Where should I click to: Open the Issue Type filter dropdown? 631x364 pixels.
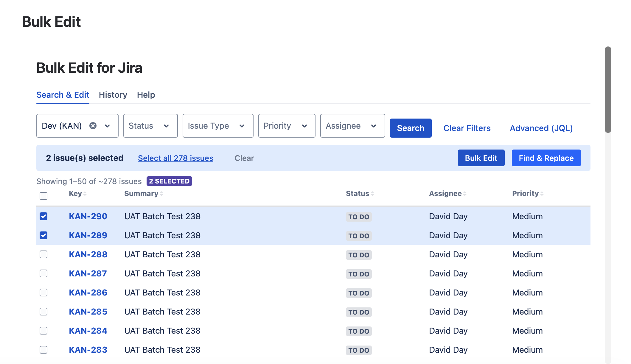pyautogui.click(x=218, y=126)
